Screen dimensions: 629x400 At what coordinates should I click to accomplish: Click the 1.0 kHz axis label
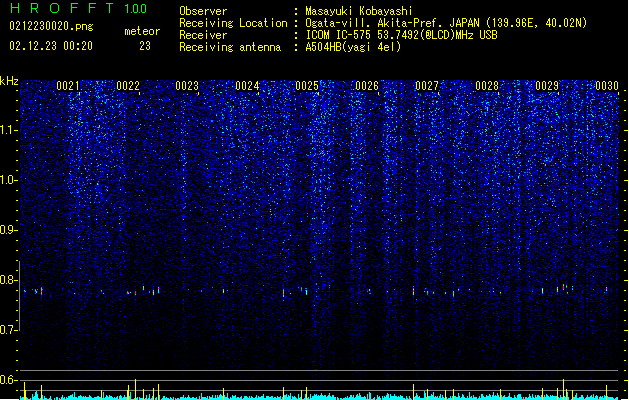tap(9, 180)
